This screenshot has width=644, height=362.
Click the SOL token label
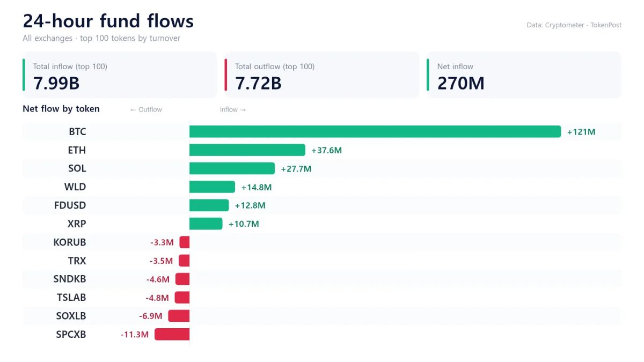tap(77, 168)
